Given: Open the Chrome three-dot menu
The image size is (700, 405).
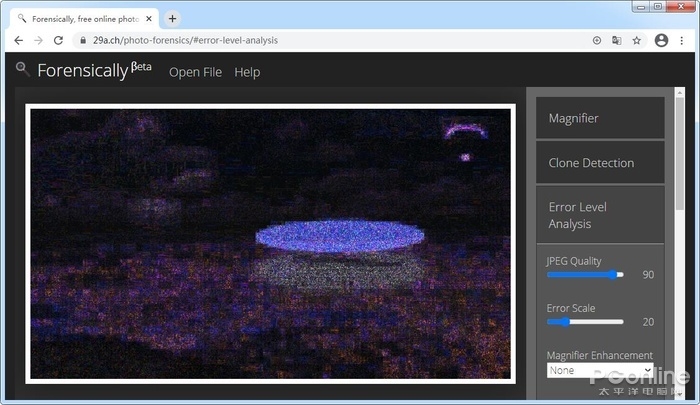Looking at the screenshot, I should pyautogui.click(x=682, y=40).
